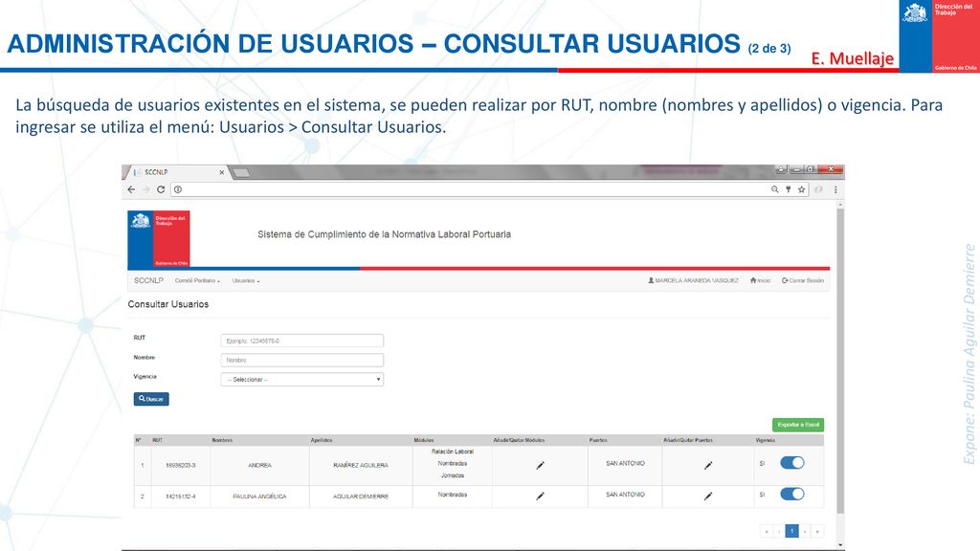Click the site info icon in address bar

click(x=178, y=189)
